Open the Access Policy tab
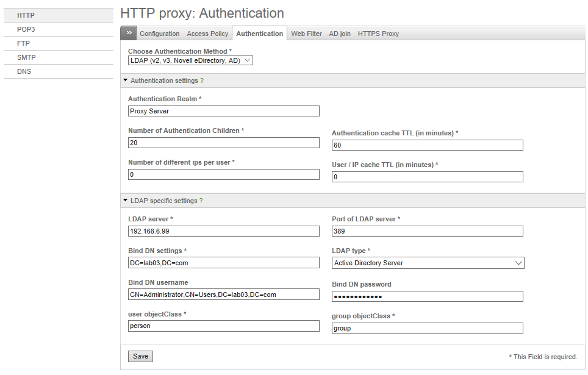This screenshot has height=375, width=588. pos(207,34)
